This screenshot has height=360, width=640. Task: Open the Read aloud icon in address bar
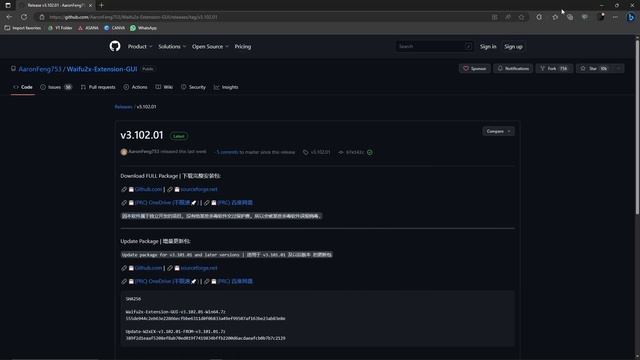pyautogui.click(x=508, y=17)
